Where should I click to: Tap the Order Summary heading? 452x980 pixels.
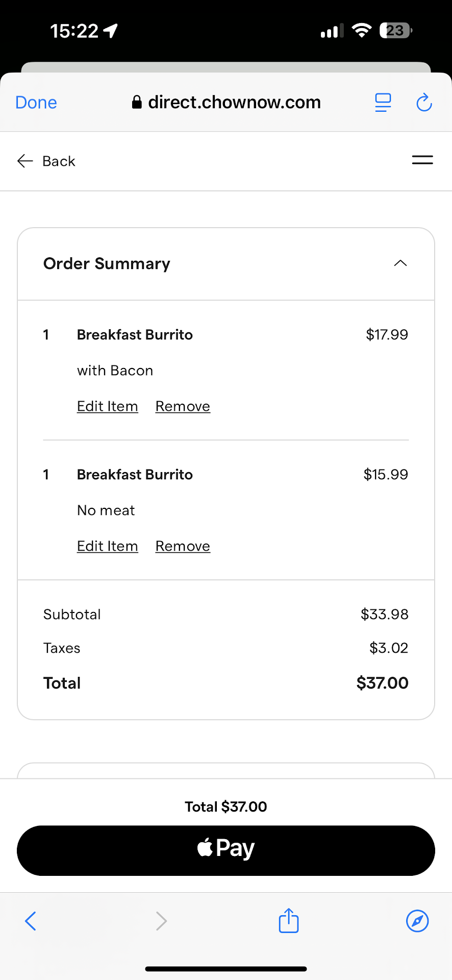coord(107,263)
